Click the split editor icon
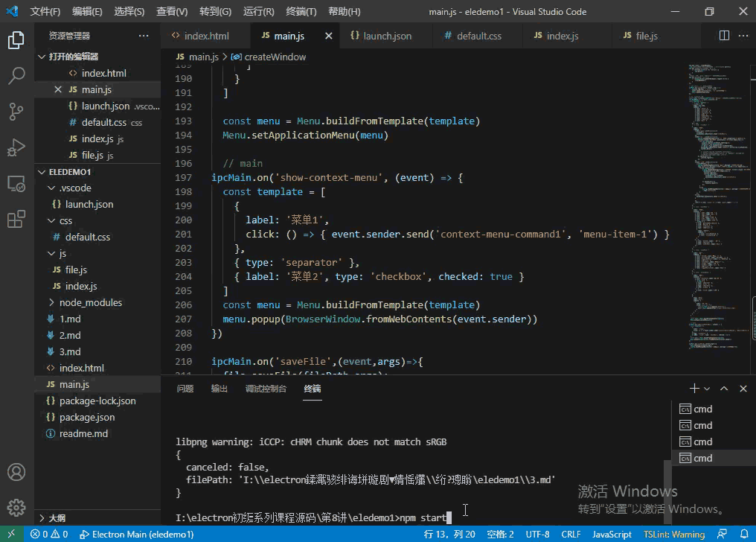Screen dimensions: 756x542 pos(724,36)
